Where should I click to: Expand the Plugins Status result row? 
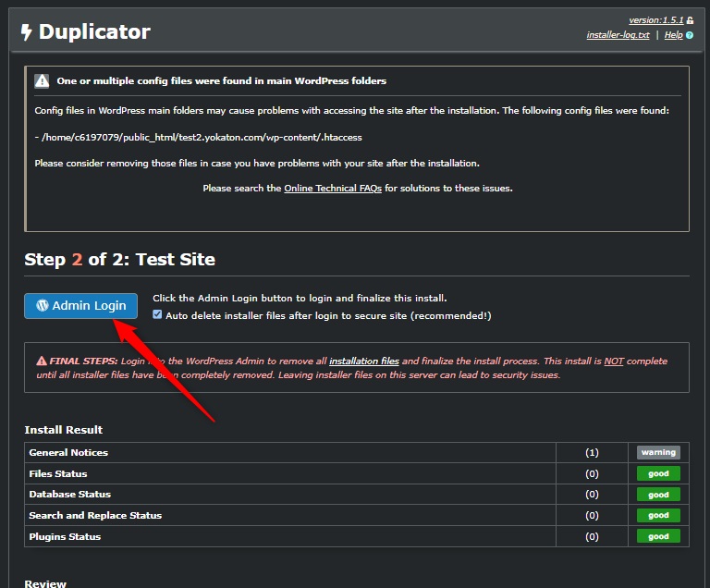65,536
